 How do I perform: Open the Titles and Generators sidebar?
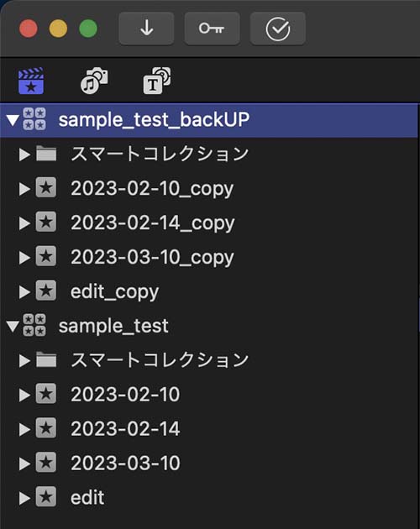pos(156,81)
